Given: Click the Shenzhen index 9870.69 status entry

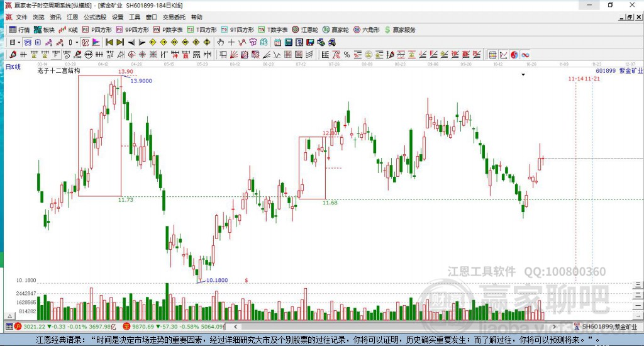Looking at the screenshot, I should [x=174, y=326].
